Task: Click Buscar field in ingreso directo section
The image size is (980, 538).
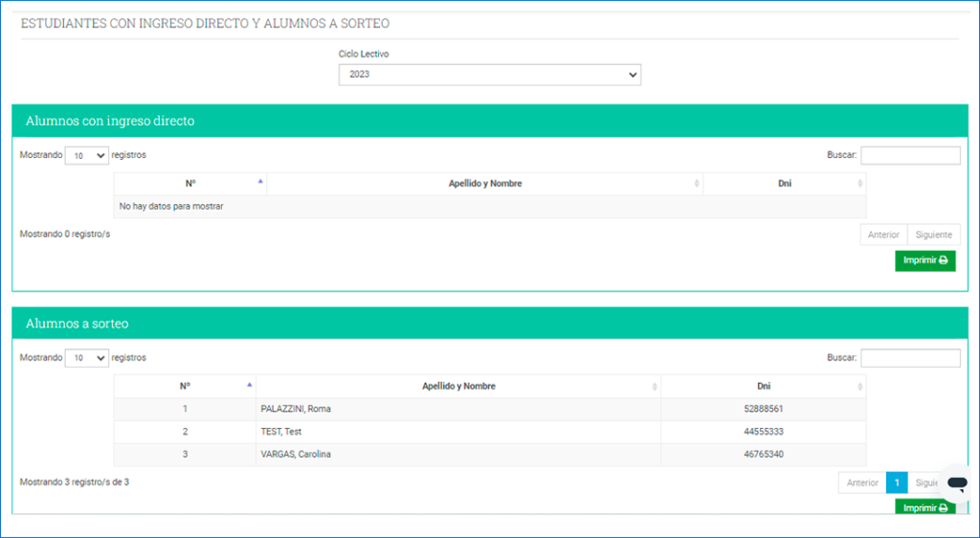Action: [x=909, y=155]
